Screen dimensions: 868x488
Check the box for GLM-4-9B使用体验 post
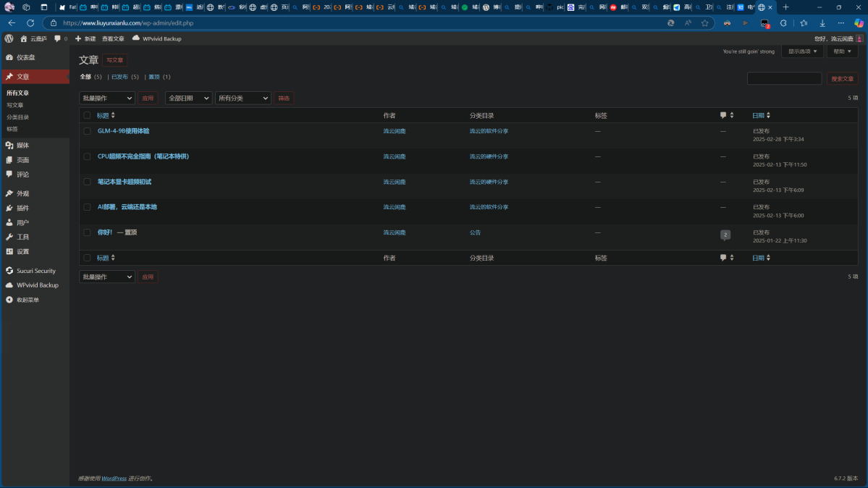point(87,131)
